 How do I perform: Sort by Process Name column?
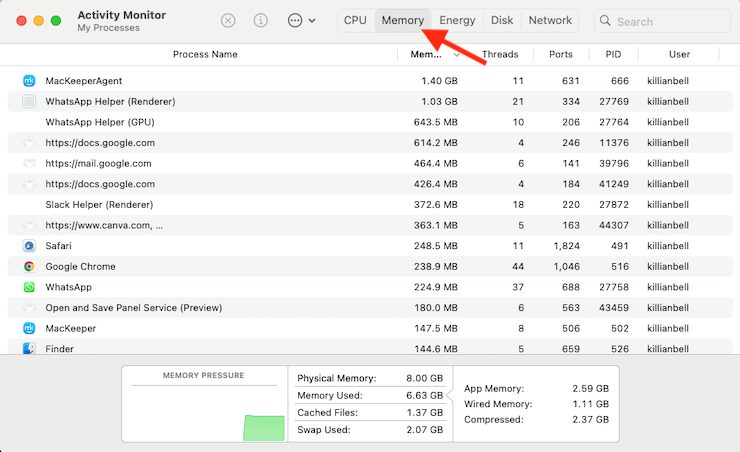tap(205, 54)
